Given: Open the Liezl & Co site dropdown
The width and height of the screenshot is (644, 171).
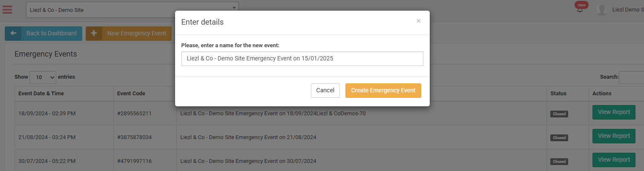Looking at the screenshot, I should point(132,10).
